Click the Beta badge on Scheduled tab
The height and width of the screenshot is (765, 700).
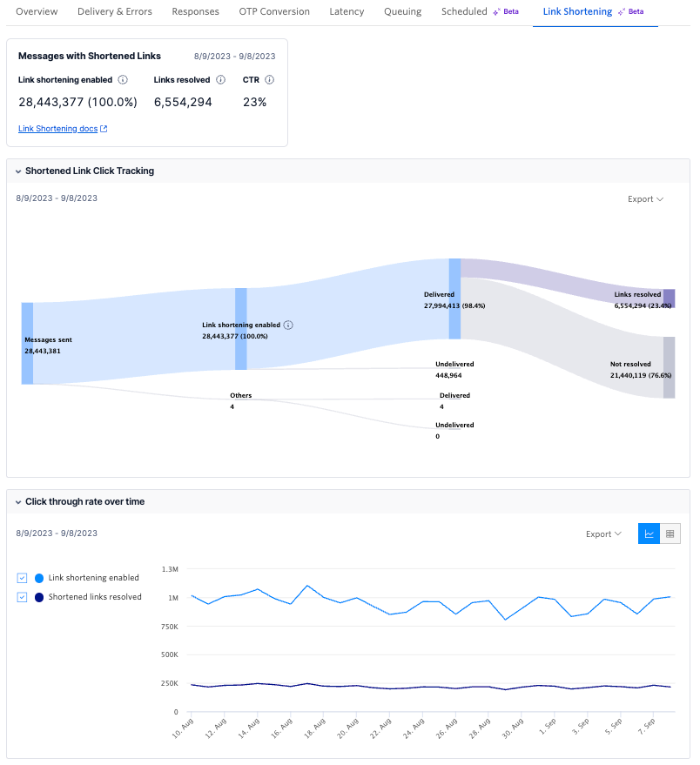point(505,10)
